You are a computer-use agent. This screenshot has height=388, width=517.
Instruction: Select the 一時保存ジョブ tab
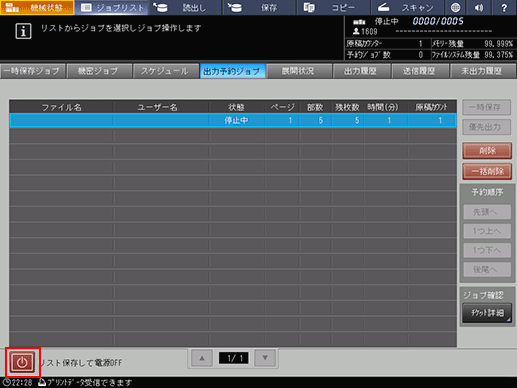(x=33, y=71)
